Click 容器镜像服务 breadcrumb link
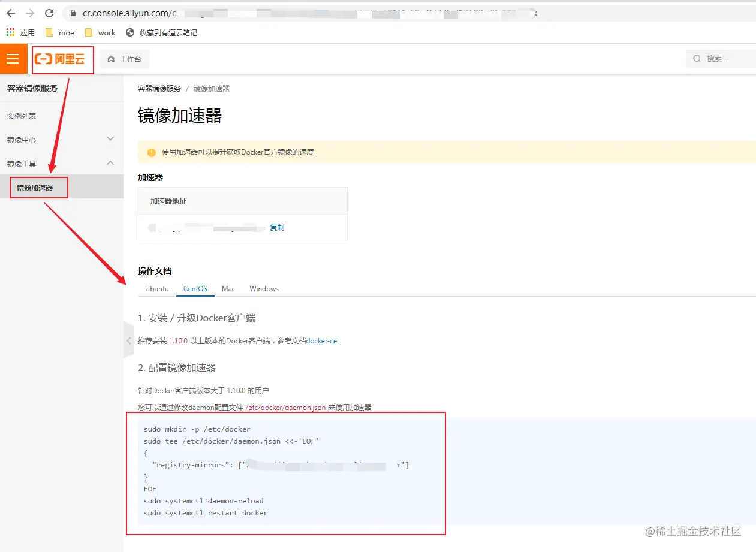Screen dimensions: 756x552 click(159, 88)
